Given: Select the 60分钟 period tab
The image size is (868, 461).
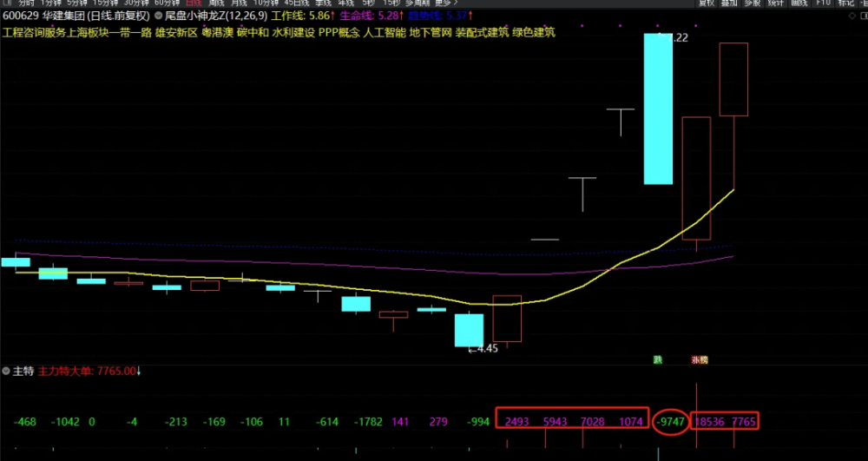Looking at the screenshot, I should click(167, 3).
